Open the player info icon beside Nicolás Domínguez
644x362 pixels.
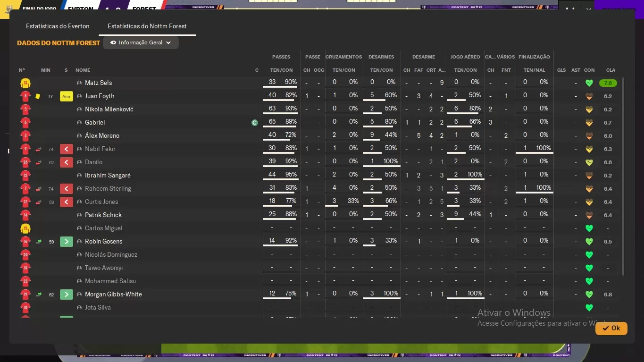pos(79,255)
